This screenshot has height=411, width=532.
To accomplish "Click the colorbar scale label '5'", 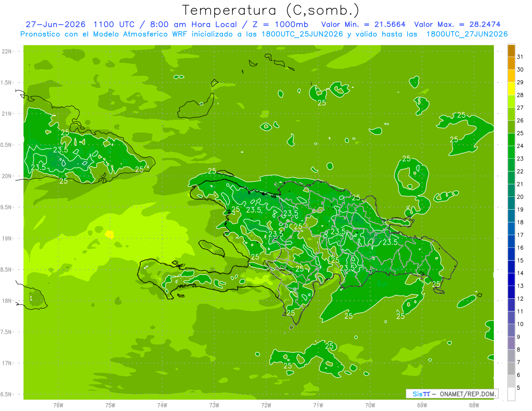I will (519, 388).
